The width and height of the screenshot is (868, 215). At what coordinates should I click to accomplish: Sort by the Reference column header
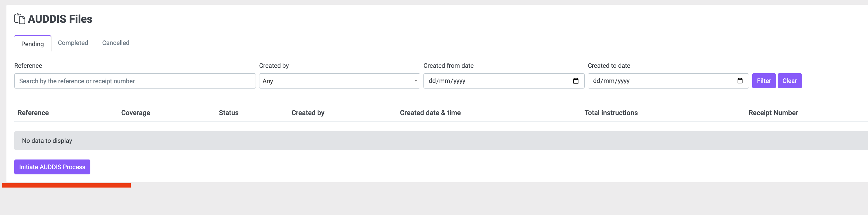coord(33,113)
